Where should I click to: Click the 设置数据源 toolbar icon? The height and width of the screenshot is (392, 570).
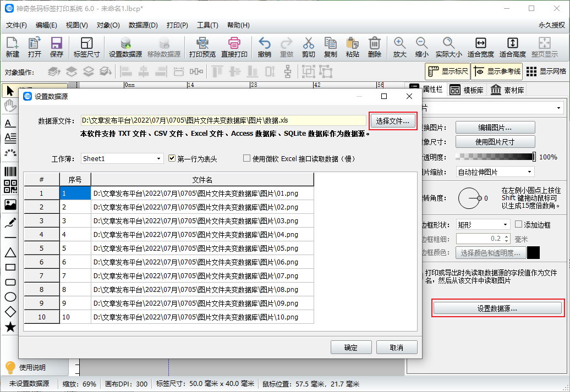tap(125, 47)
